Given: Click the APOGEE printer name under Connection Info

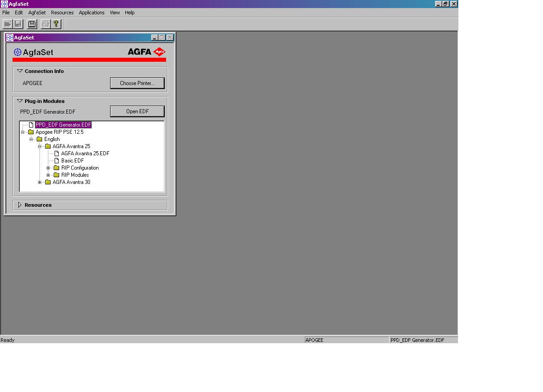Looking at the screenshot, I should [x=33, y=83].
